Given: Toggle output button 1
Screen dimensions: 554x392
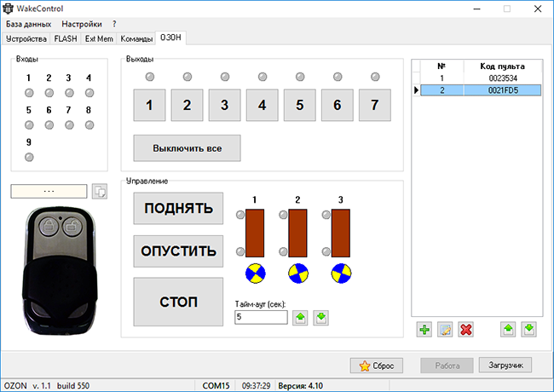Looking at the screenshot, I should 150,105.
